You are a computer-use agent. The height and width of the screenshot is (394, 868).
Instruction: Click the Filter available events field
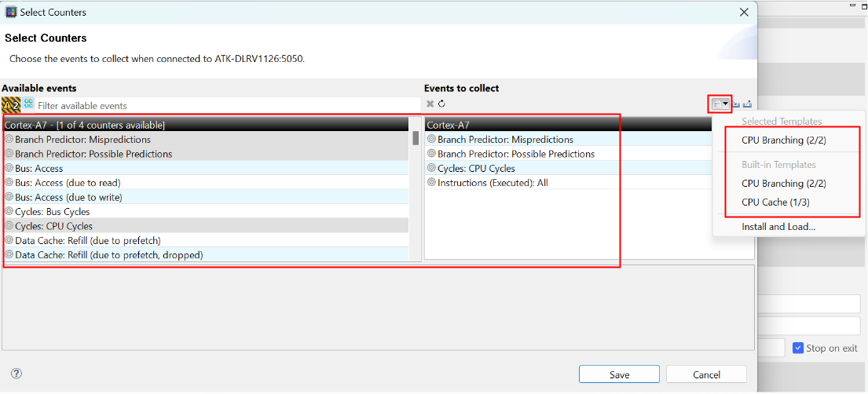tap(228, 105)
